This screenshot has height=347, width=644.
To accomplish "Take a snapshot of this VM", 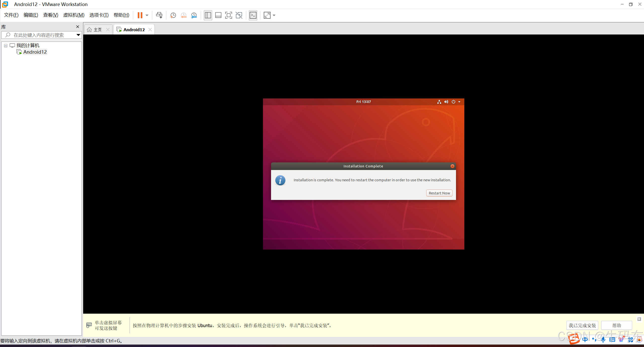I will [173, 15].
